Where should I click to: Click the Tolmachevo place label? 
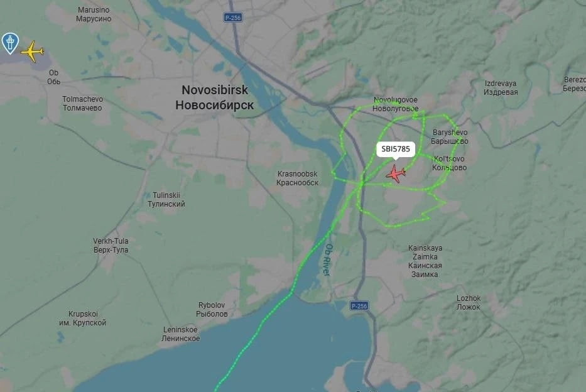(83, 104)
